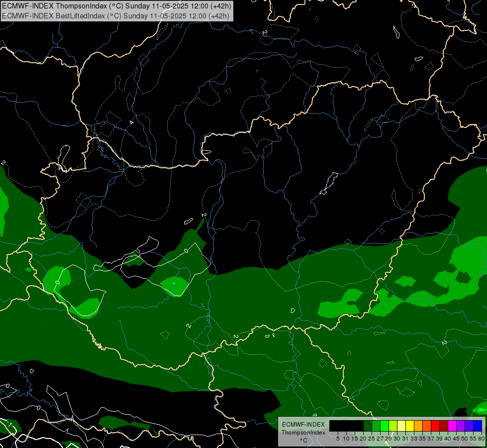Click the legend scale value 55
The height and width of the screenshot is (448, 487).
pyautogui.click(x=473, y=439)
